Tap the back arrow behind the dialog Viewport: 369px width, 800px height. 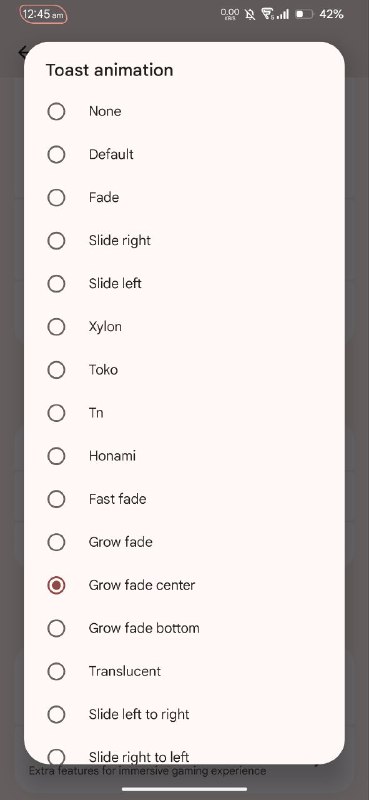[22, 52]
